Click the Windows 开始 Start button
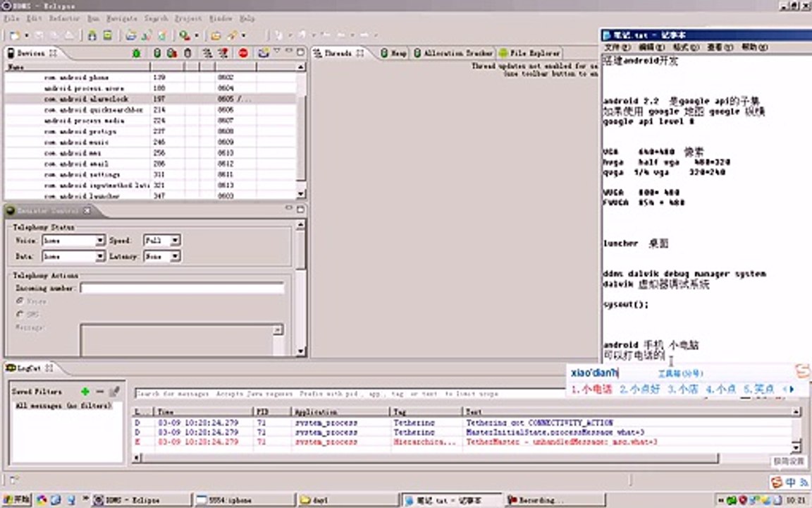 click(x=17, y=500)
